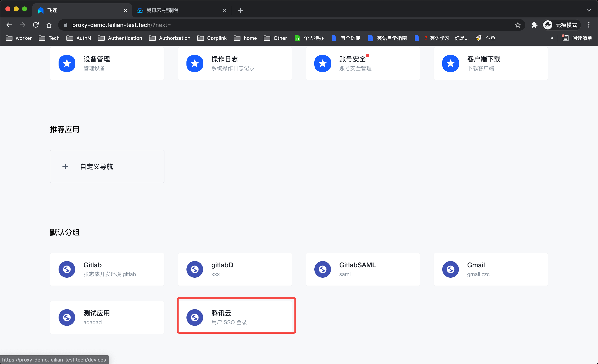This screenshot has width=598, height=364.
Task: Toggle the 客户端下载 favorite star
Action: click(451, 63)
